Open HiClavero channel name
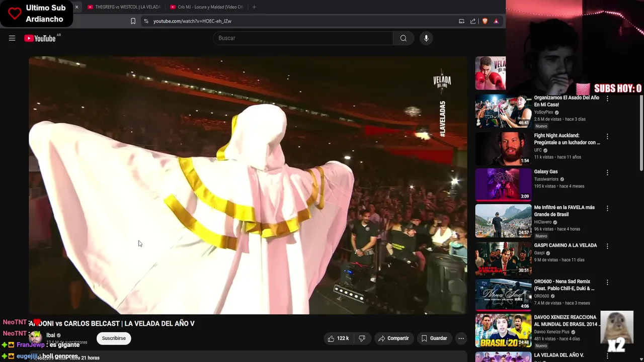 (543, 222)
